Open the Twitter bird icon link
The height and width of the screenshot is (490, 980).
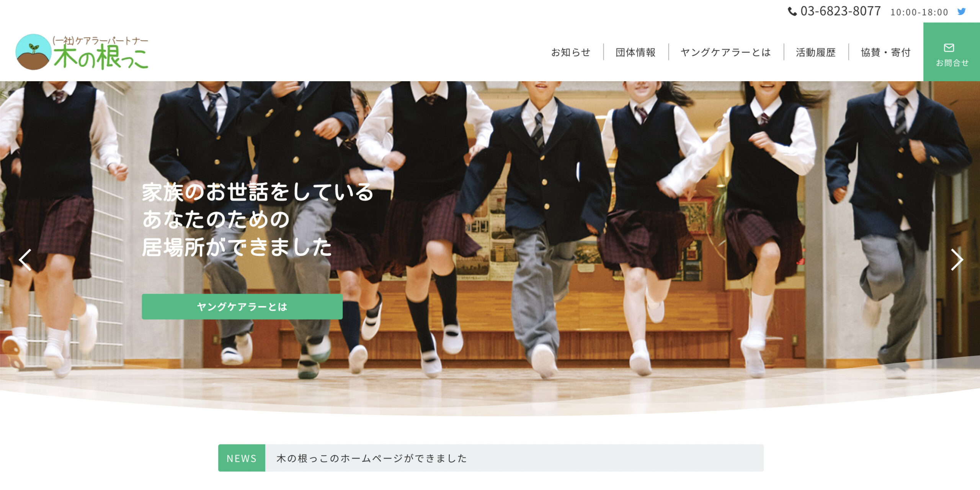[x=961, y=11]
